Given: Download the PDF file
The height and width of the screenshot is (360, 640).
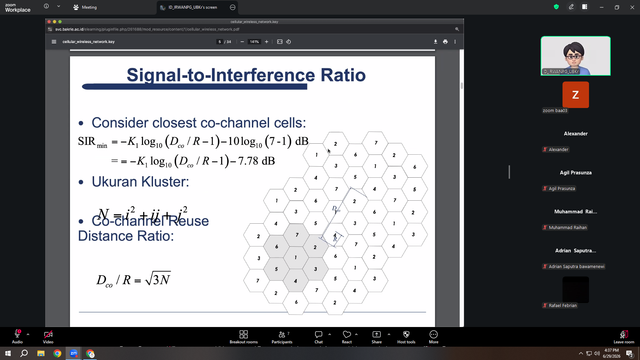Looking at the screenshot, I should pos(436,42).
